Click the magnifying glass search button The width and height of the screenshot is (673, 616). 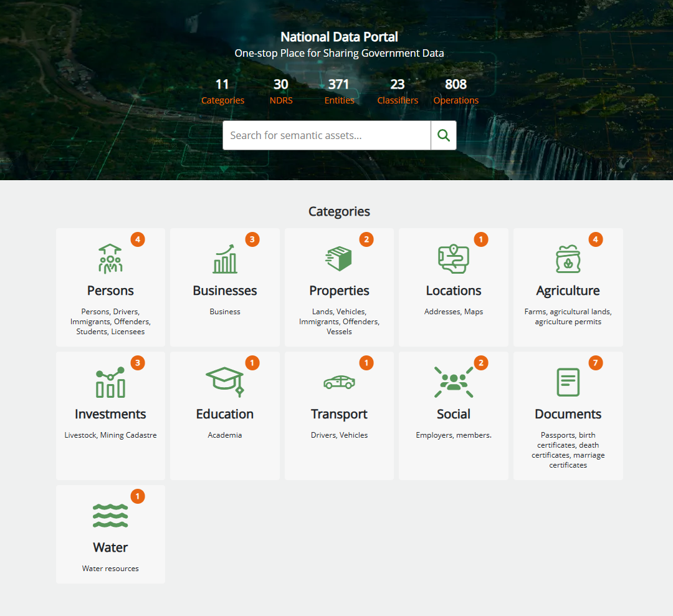click(x=443, y=135)
